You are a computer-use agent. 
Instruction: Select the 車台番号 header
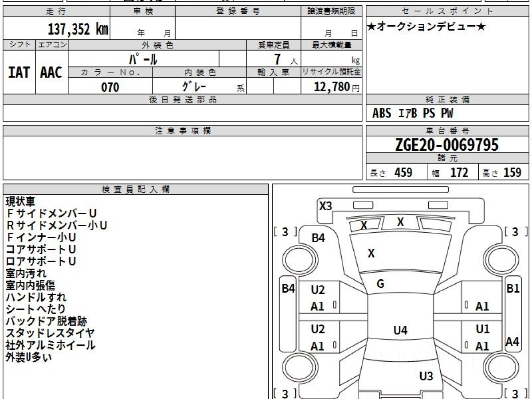pos(448,131)
